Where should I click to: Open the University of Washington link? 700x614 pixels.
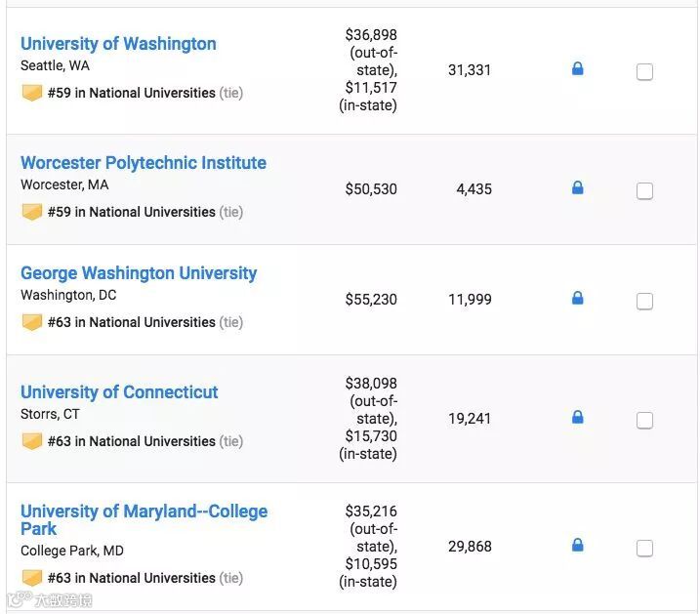point(118,44)
